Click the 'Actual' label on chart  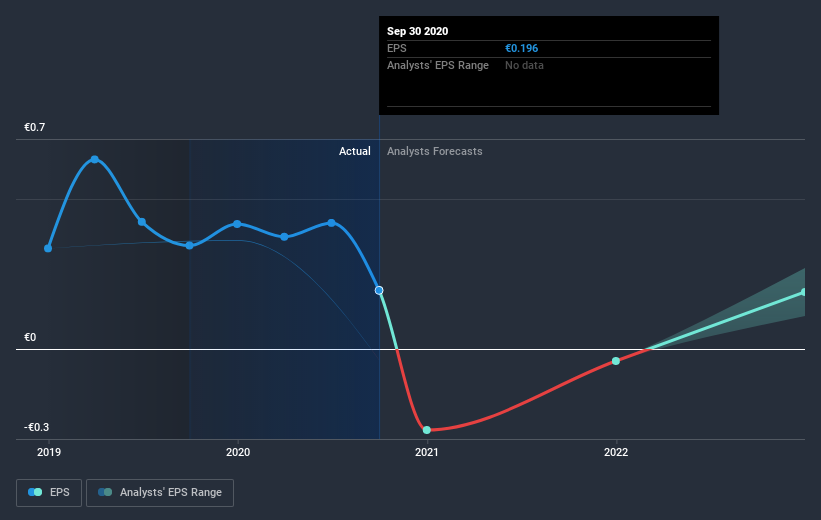point(354,151)
